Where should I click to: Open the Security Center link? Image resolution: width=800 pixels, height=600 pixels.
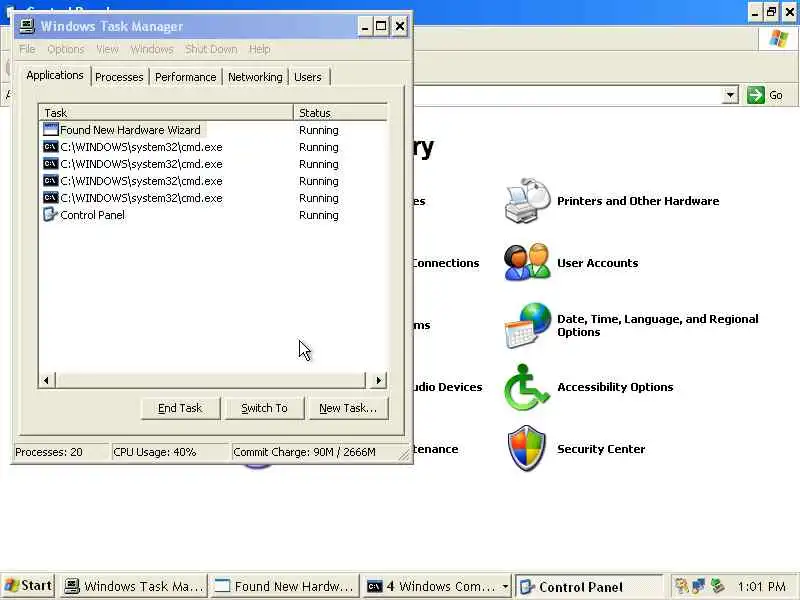coord(601,449)
